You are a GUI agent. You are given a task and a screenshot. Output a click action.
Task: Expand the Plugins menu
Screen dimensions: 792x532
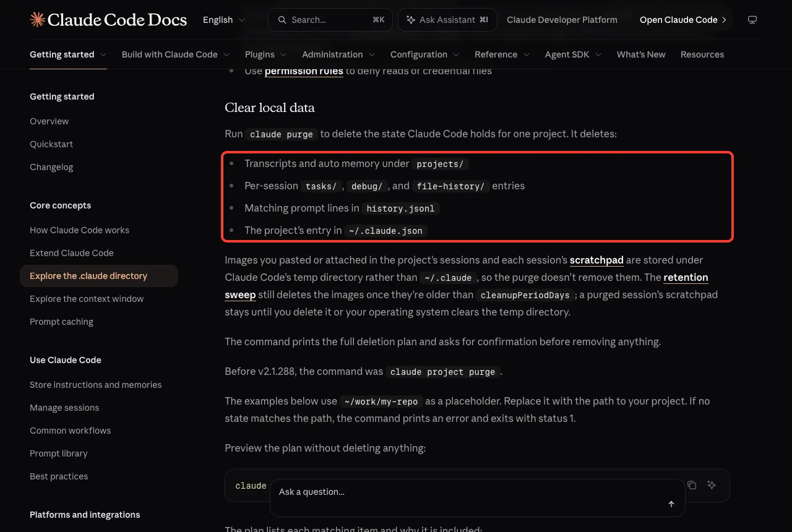tap(266, 54)
